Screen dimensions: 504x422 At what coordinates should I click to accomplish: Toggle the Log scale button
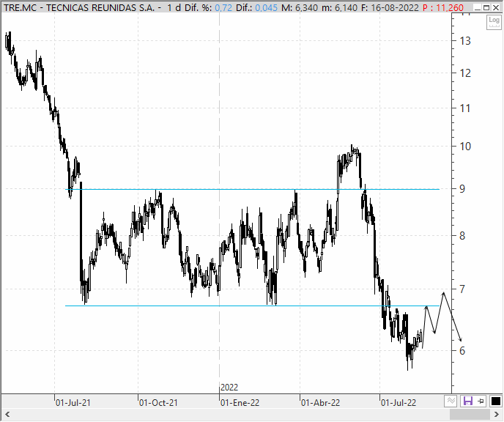pyautogui.click(x=494, y=23)
